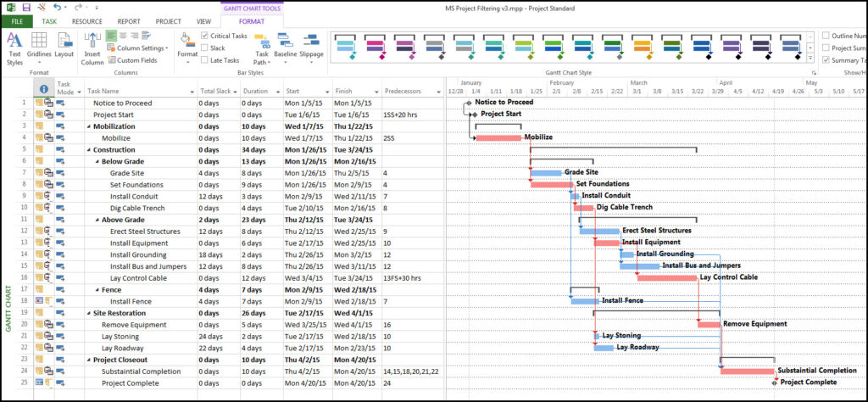Toggle the Project Summary Task checkbox
This screenshot has height=402, width=868.
tap(826, 47)
